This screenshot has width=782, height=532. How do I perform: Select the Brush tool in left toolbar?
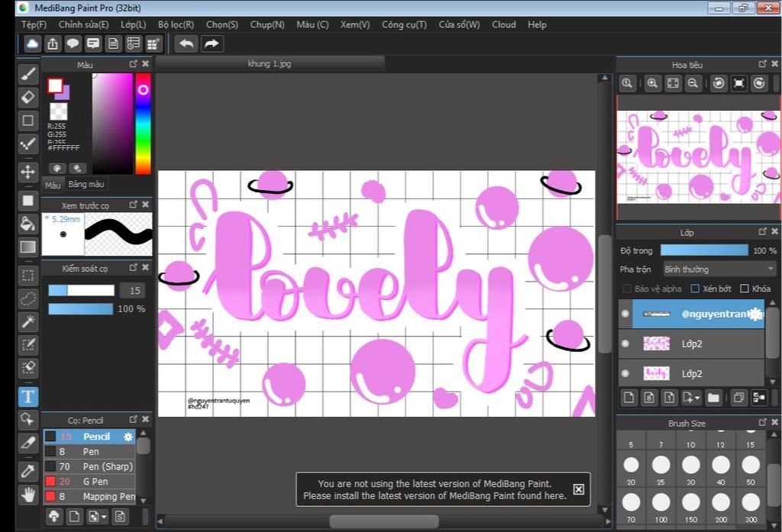pyautogui.click(x=28, y=74)
